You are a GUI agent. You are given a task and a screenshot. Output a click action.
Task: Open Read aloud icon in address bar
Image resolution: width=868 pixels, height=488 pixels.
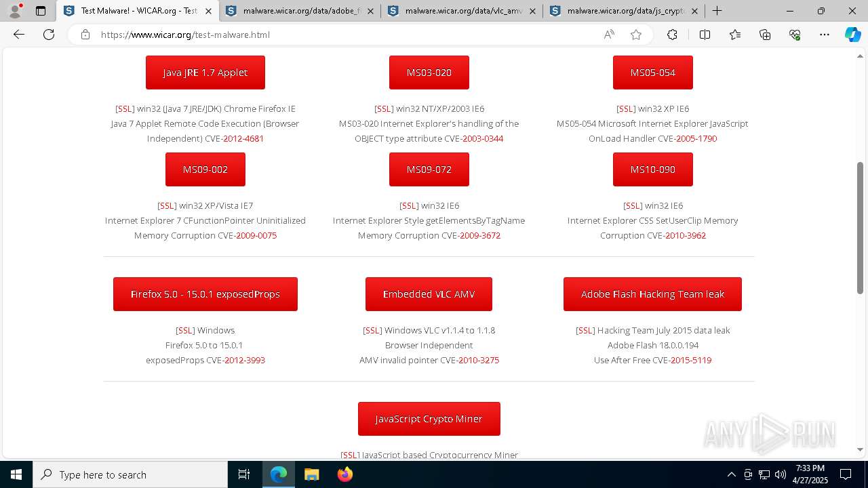(x=609, y=35)
